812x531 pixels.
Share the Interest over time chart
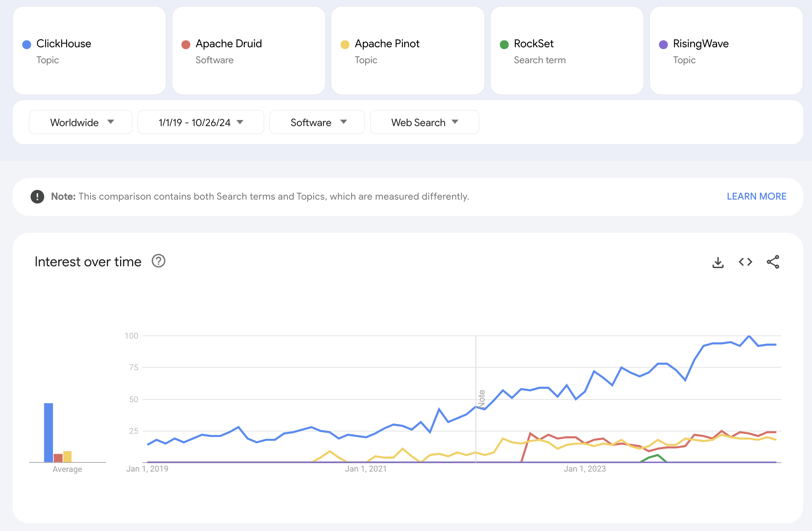(773, 262)
